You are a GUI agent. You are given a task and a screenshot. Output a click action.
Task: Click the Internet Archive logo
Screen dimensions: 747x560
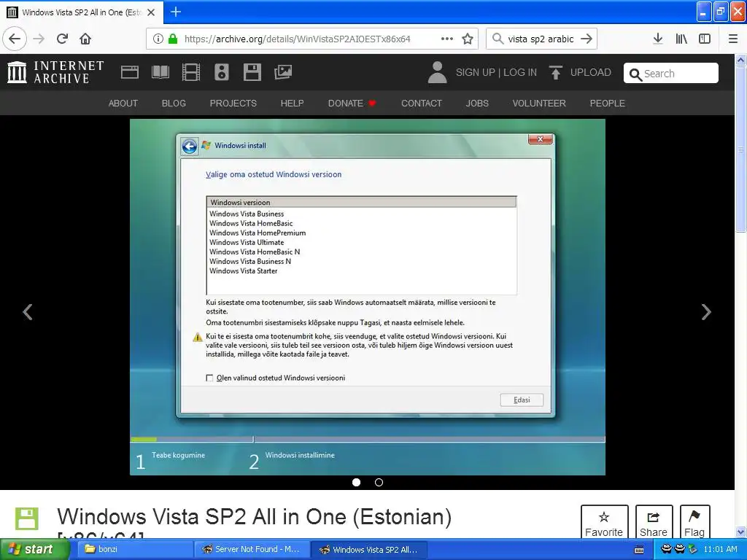(55, 72)
